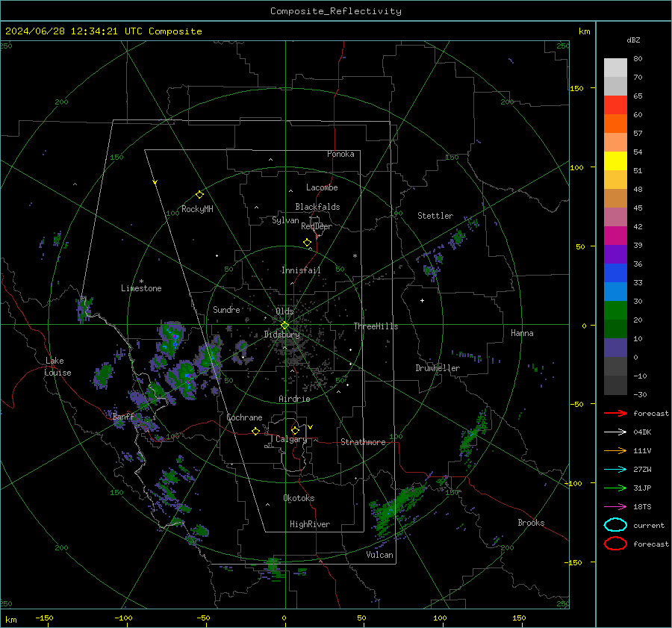Click the HighRiver label
The image size is (672, 628).
pyautogui.click(x=310, y=524)
